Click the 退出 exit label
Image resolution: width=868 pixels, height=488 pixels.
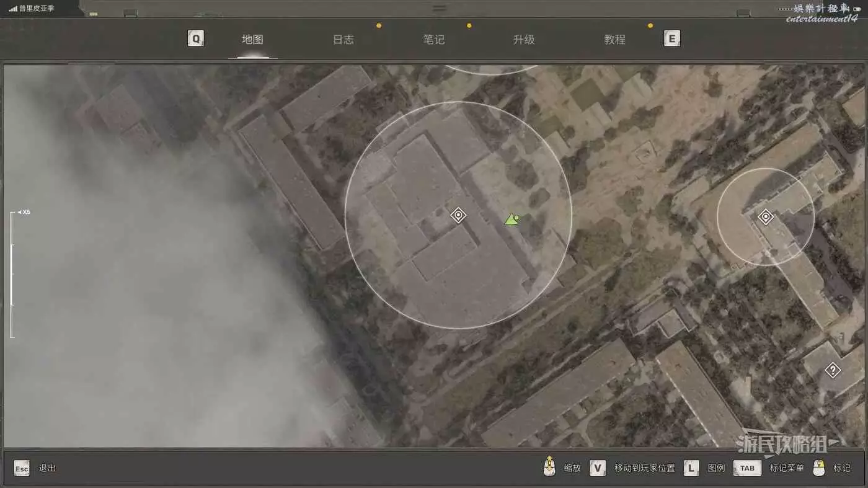(47, 468)
